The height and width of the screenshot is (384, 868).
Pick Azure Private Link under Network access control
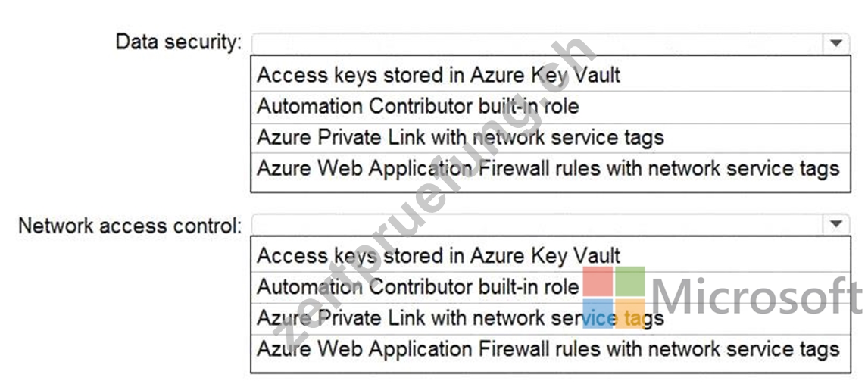click(550, 318)
